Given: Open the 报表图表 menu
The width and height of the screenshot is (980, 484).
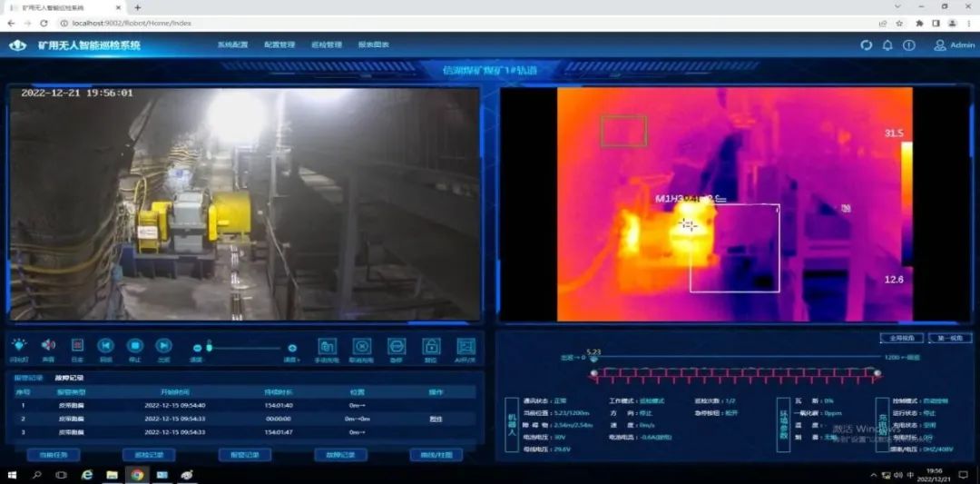Looking at the screenshot, I should pyautogui.click(x=374, y=45).
